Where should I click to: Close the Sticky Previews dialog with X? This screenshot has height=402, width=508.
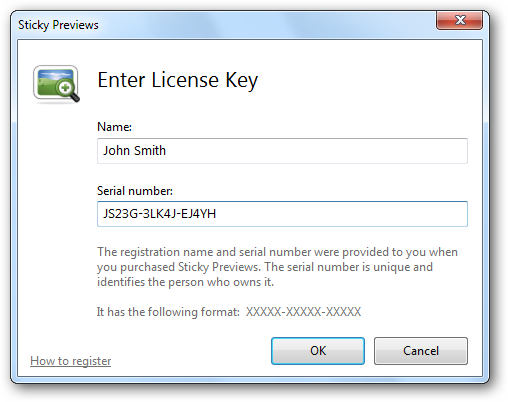459,20
